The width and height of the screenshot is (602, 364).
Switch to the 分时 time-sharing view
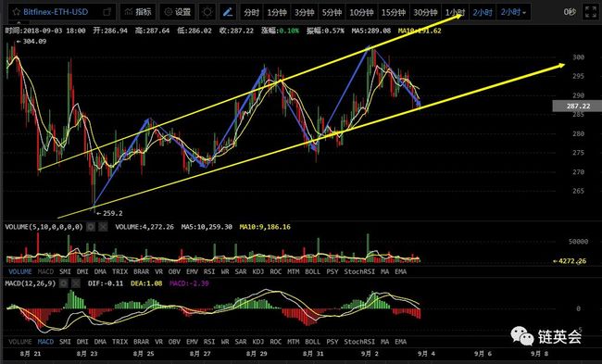coord(252,12)
